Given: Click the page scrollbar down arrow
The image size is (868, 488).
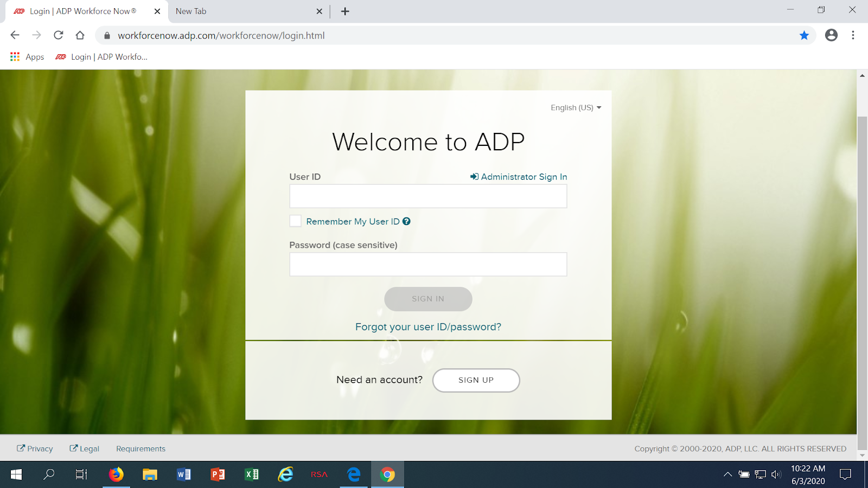Looking at the screenshot, I should pos(862,455).
